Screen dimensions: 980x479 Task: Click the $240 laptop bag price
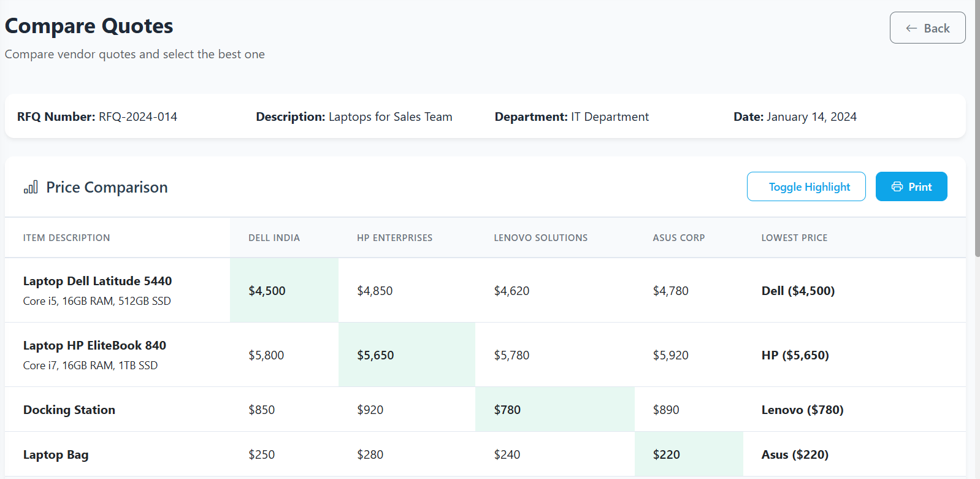[x=507, y=454]
